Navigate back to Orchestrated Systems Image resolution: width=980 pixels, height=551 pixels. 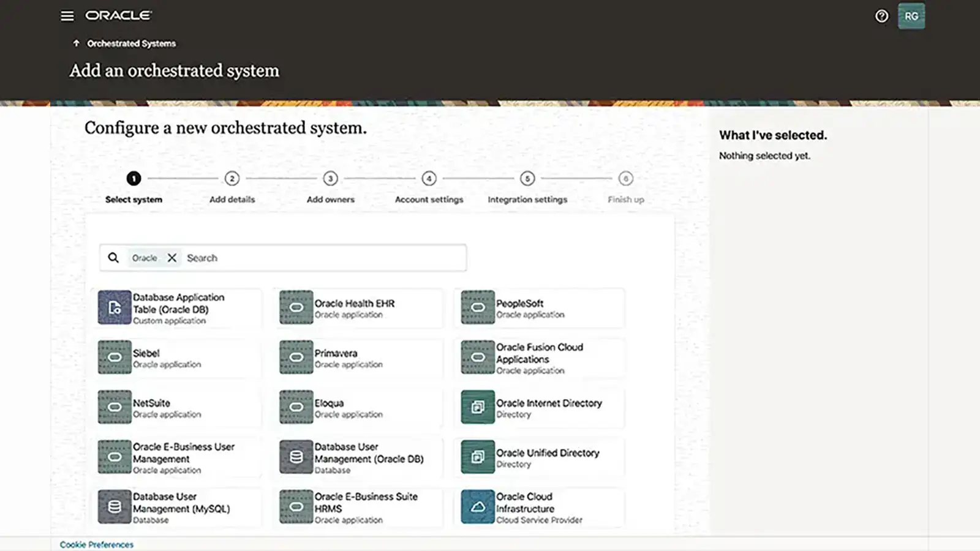(x=131, y=43)
